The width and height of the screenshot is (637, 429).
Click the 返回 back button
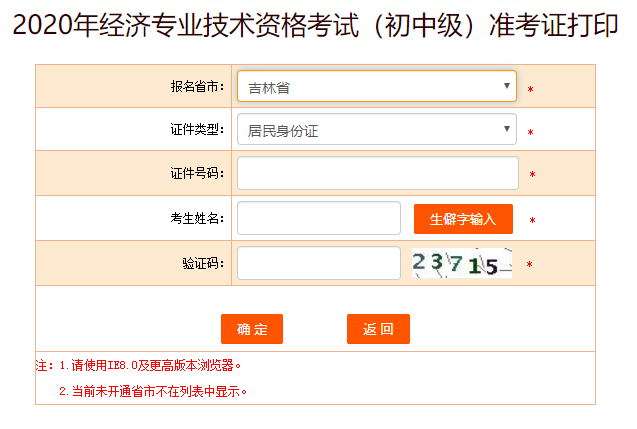click(378, 329)
